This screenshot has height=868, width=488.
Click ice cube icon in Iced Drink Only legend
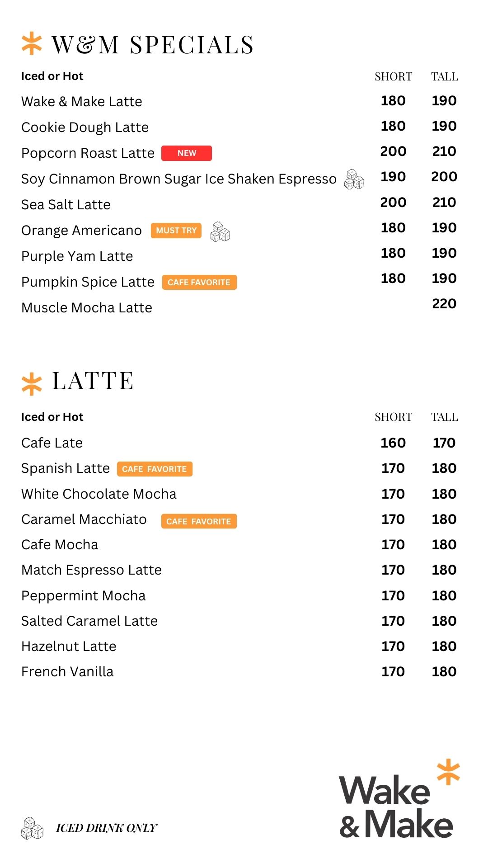click(32, 828)
